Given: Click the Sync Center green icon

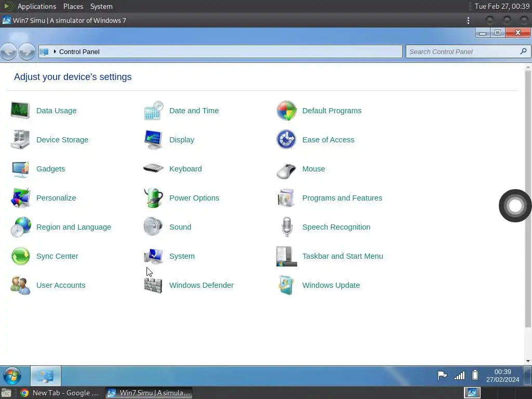Looking at the screenshot, I should (20, 256).
